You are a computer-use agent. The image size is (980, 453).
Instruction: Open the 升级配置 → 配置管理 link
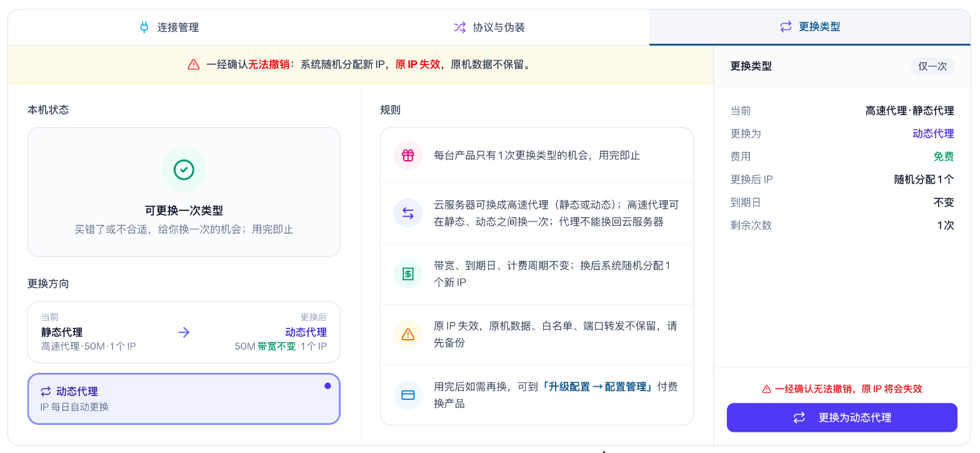[x=597, y=387]
